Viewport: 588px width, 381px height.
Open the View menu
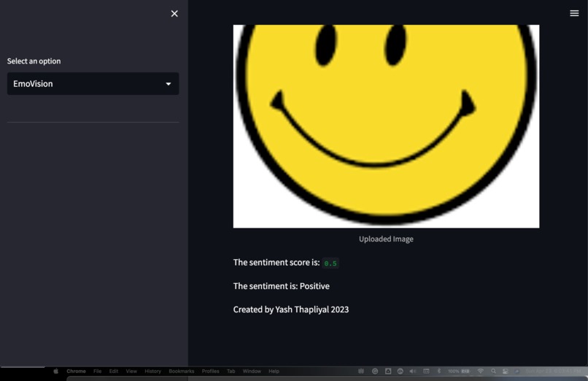click(x=131, y=372)
